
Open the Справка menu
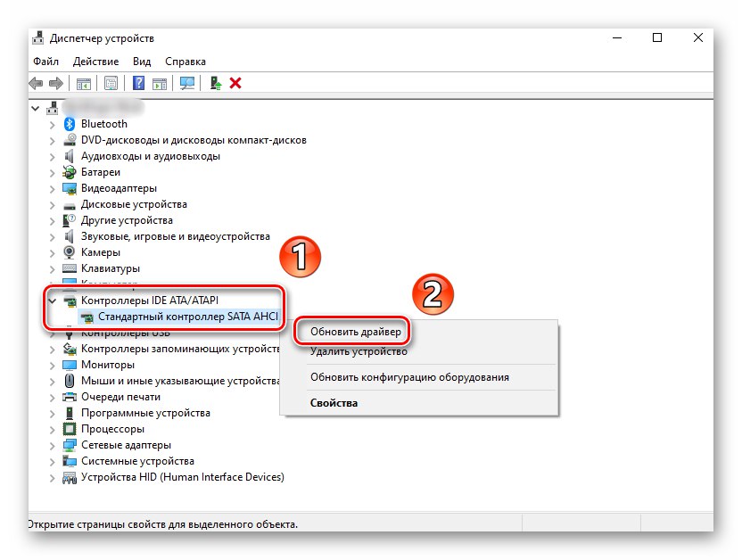pyautogui.click(x=185, y=62)
